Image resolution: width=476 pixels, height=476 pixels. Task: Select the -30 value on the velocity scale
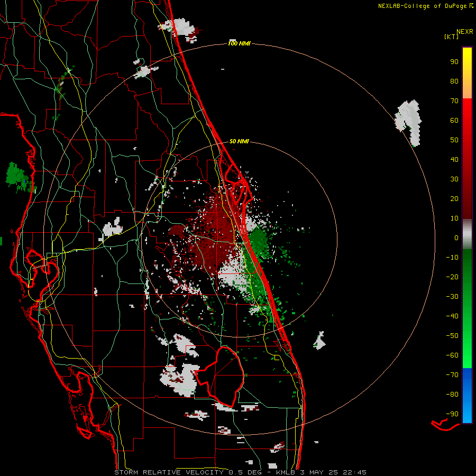tap(452, 297)
